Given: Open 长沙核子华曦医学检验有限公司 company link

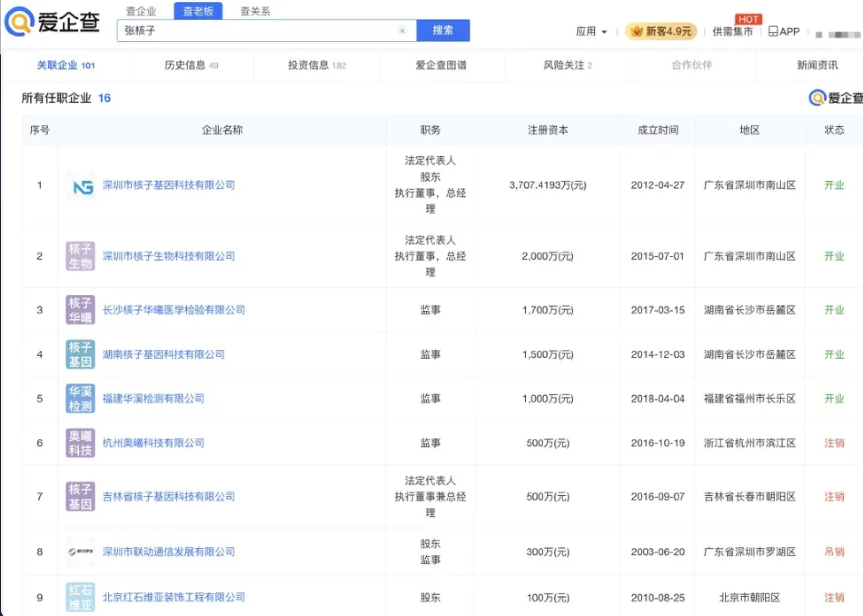Looking at the screenshot, I should click(x=174, y=310).
